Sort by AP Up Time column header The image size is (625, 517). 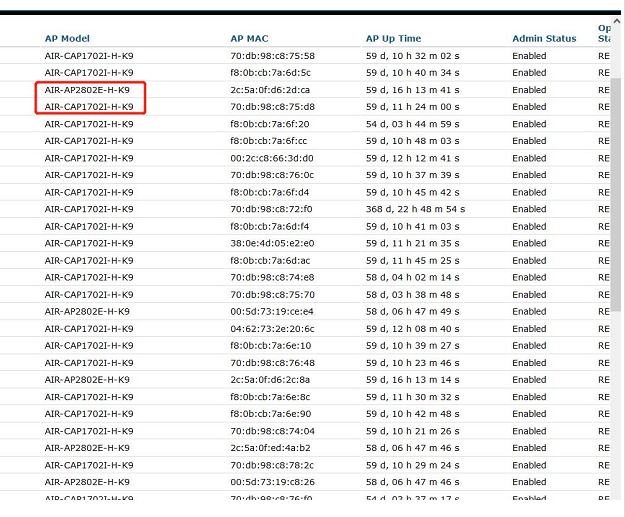(393, 39)
